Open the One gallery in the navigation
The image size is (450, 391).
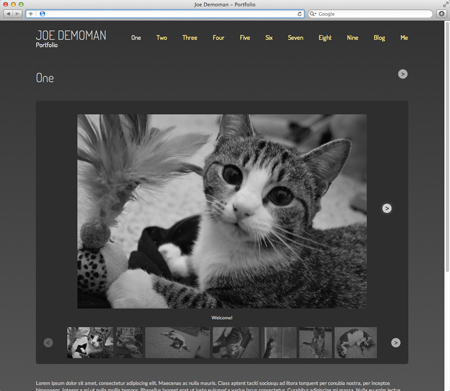136,38
